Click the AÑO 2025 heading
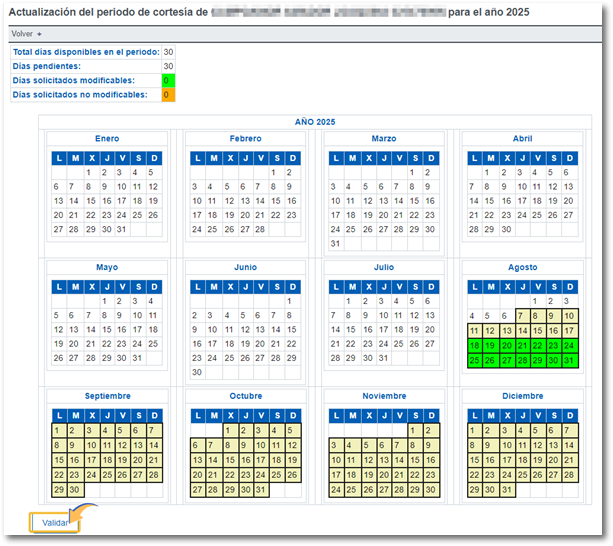The height and width of the screenshot is (546, 613). pos(314,121)
